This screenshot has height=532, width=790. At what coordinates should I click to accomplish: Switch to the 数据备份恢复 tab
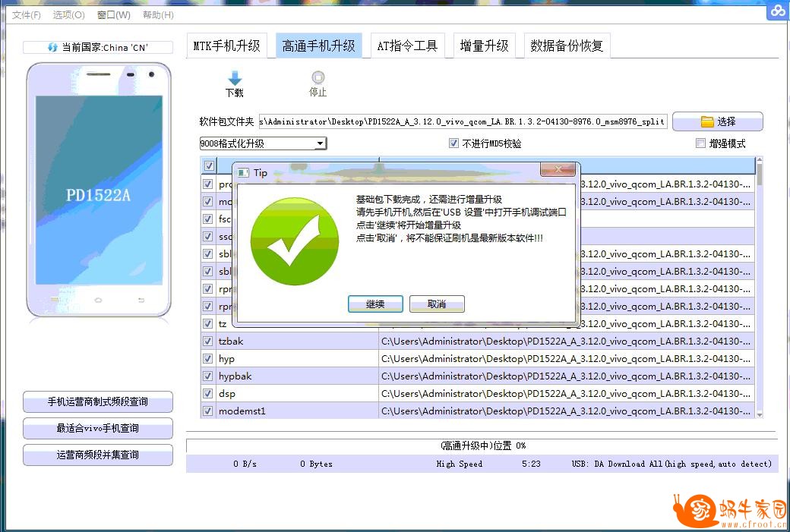tap(567, 46)
